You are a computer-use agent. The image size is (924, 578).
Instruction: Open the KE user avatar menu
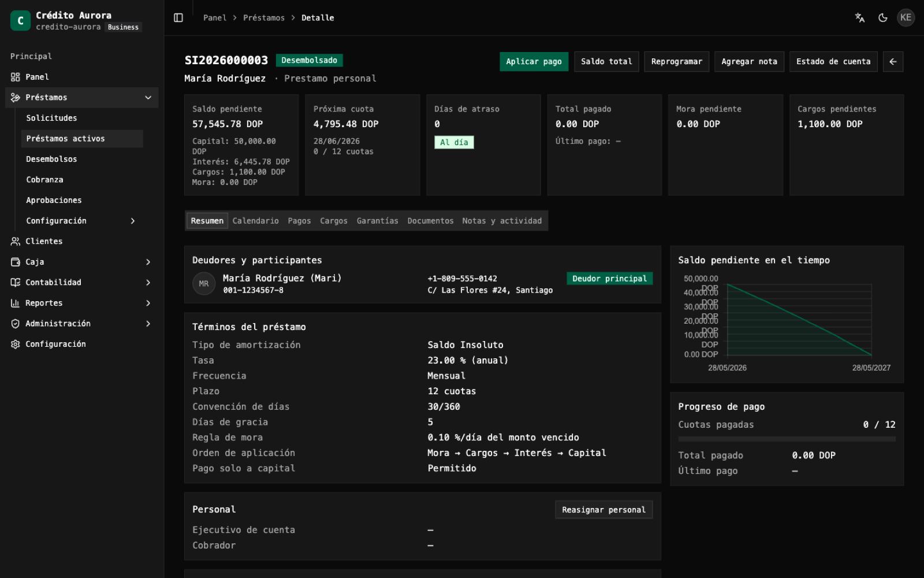click(x=906, y=17)
